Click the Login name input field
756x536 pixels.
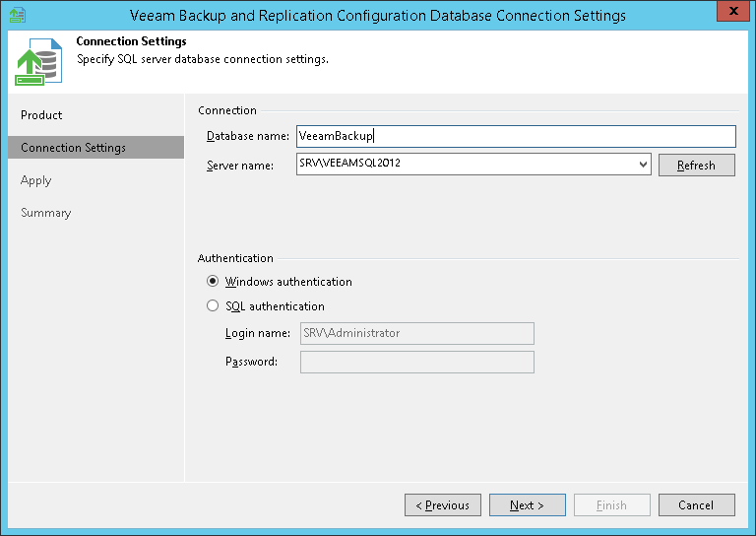point(416,333)
